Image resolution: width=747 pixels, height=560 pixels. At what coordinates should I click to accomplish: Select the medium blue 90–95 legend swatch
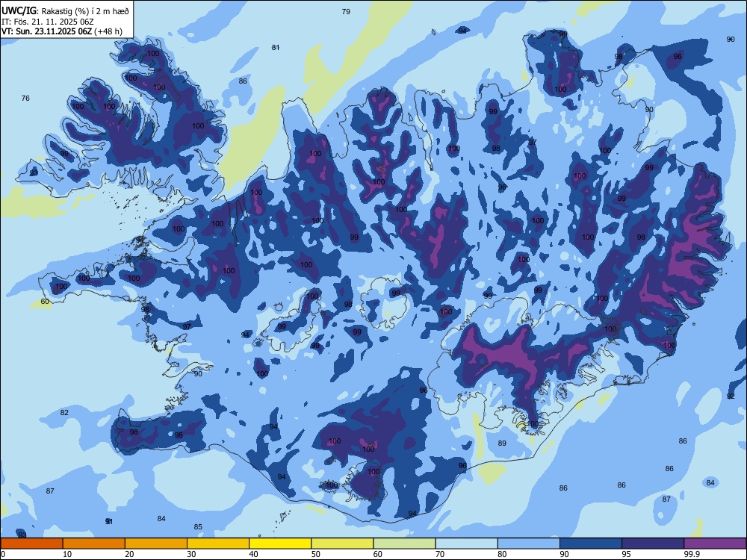(x=591, y=544)
